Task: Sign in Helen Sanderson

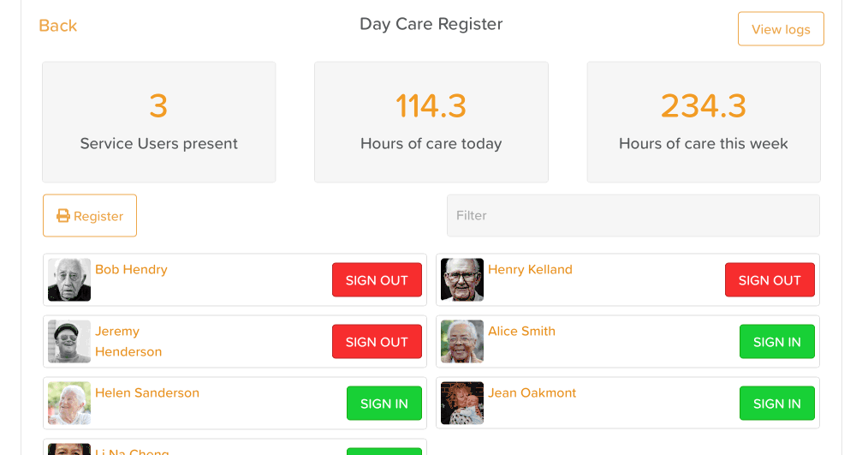Action: click(383, 404)
